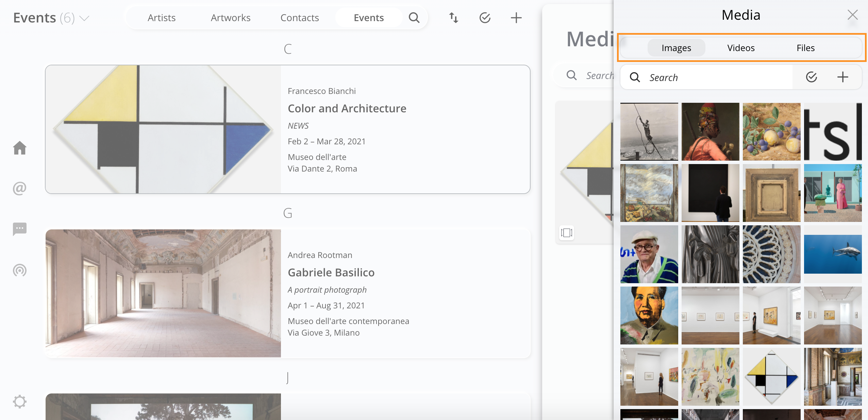Toggle select mode in Media panel
This screenshot has height=420, width=868.
pyautogui.click(x=812, y=77)
